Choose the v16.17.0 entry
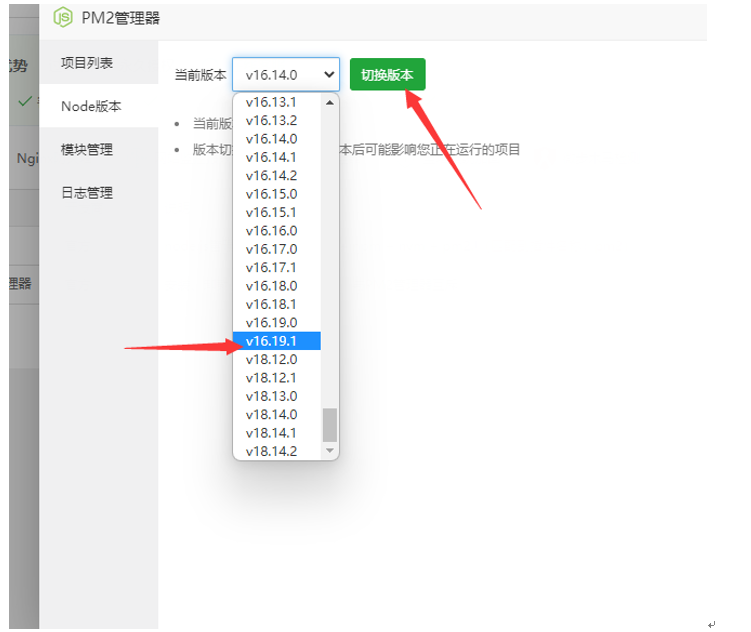 click(x=277, y=249)
